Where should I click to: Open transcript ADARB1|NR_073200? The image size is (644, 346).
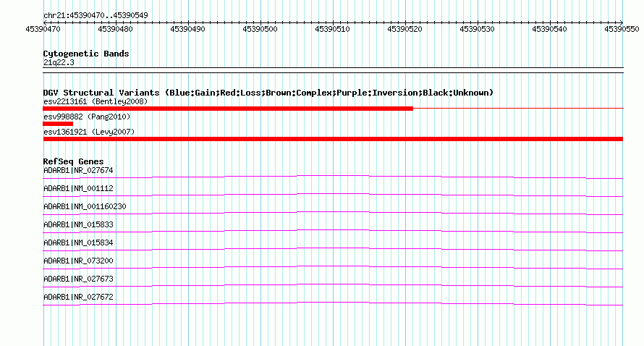tap(78, 261)
